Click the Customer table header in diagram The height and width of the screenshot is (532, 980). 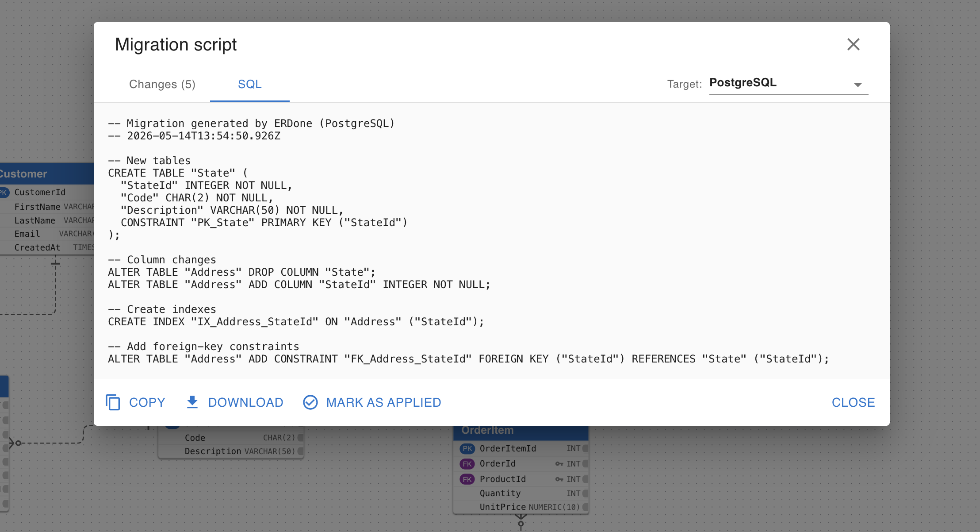click(x=47, y=173)
